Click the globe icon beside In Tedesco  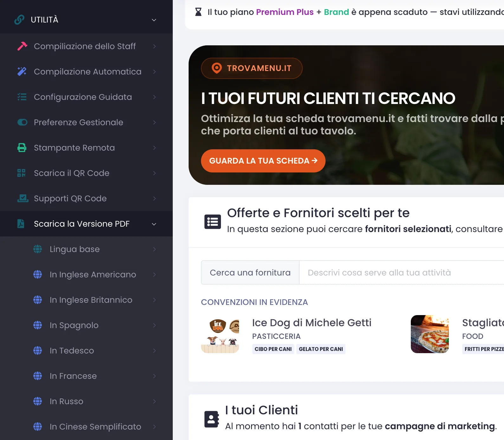[38, 351]
